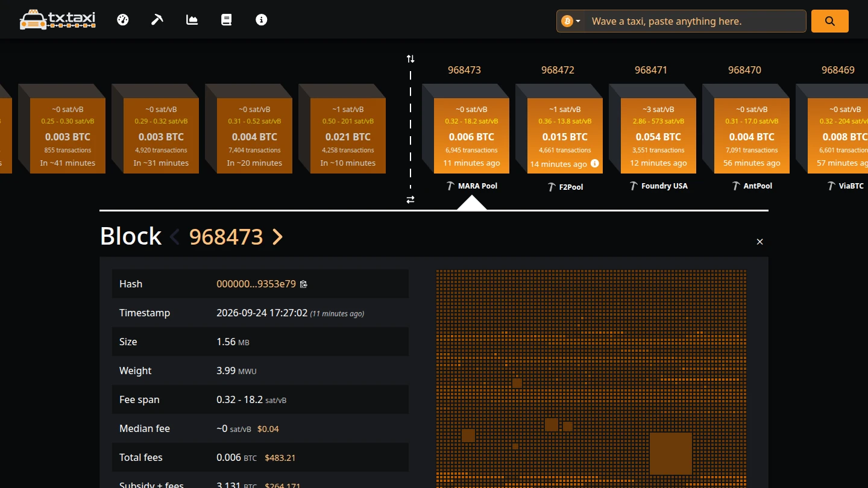Close the block details panel
This screenshot has width=868, height=488.
[x=759, y=242]
